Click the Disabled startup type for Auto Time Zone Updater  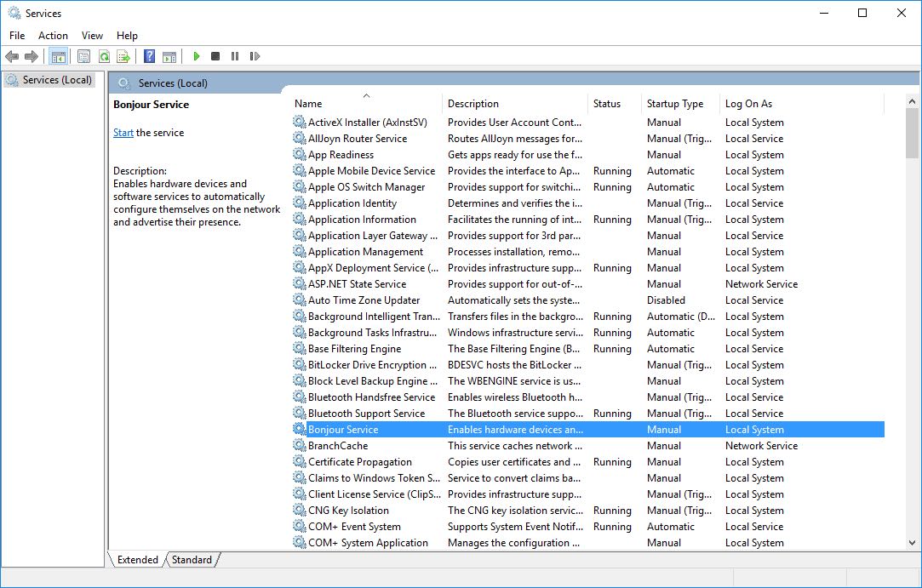click(x=667, y=300)
